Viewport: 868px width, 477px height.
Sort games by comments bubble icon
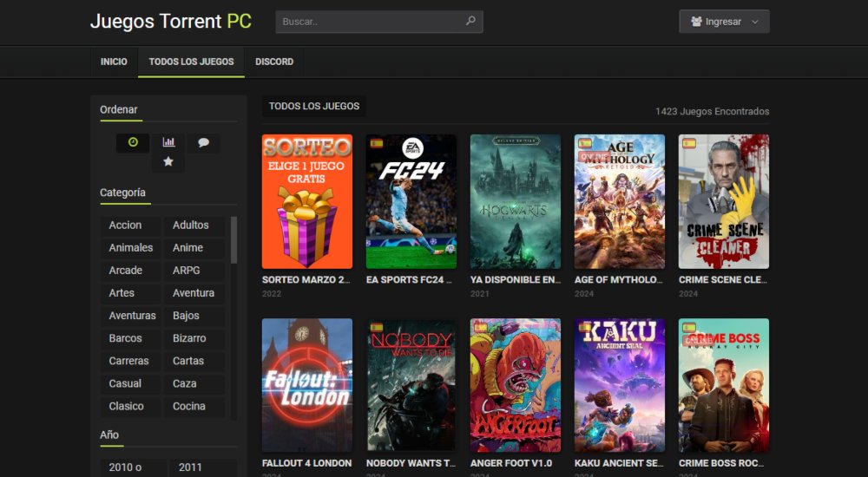tap(204, 143)
